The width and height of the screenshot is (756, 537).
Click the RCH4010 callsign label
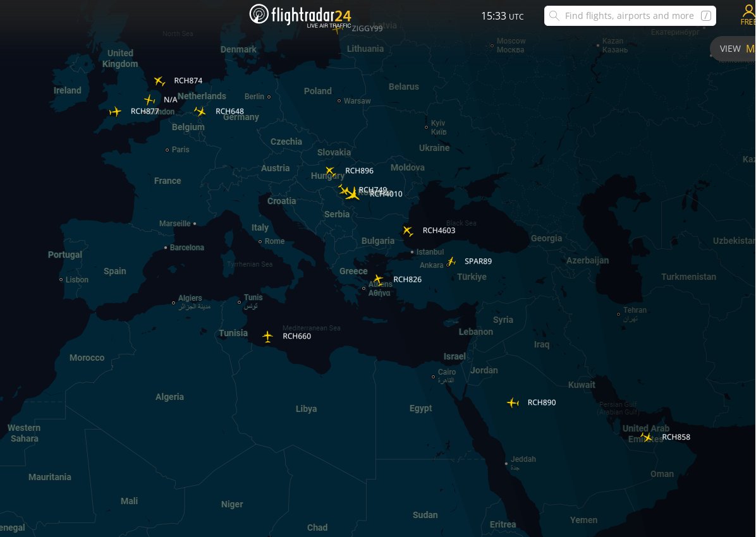386,194
